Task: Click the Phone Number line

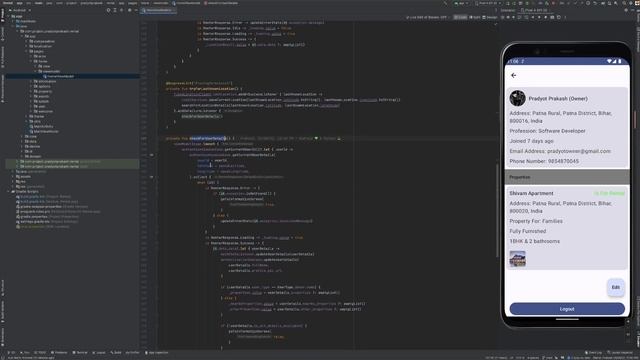Action: pos(544,161)
